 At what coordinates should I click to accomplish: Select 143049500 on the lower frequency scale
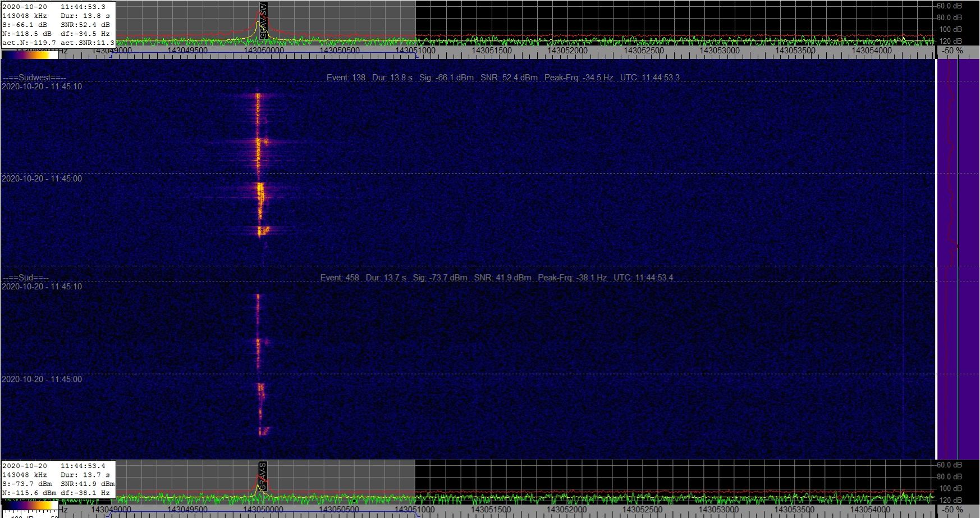click(x=187, y=510)
